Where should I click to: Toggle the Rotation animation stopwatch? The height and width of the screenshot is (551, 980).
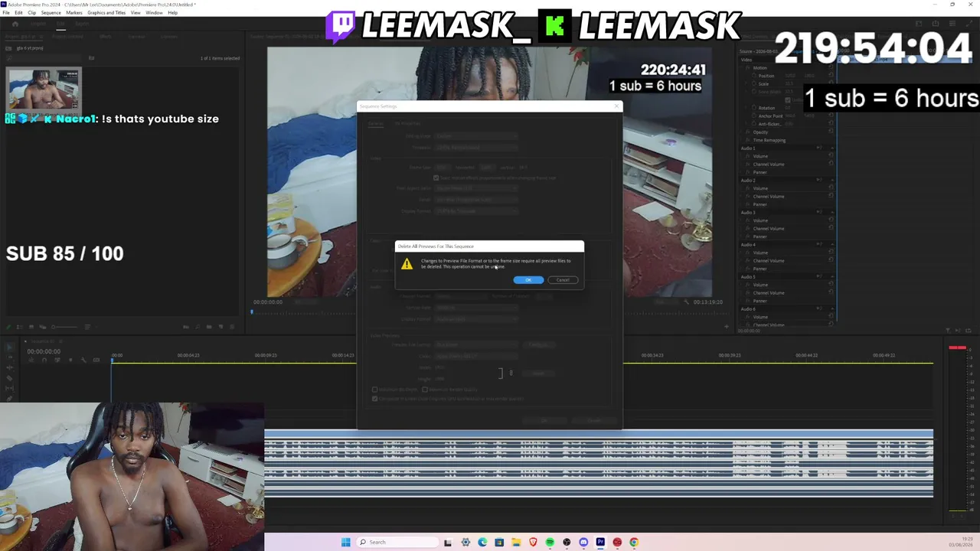[754, 108]
